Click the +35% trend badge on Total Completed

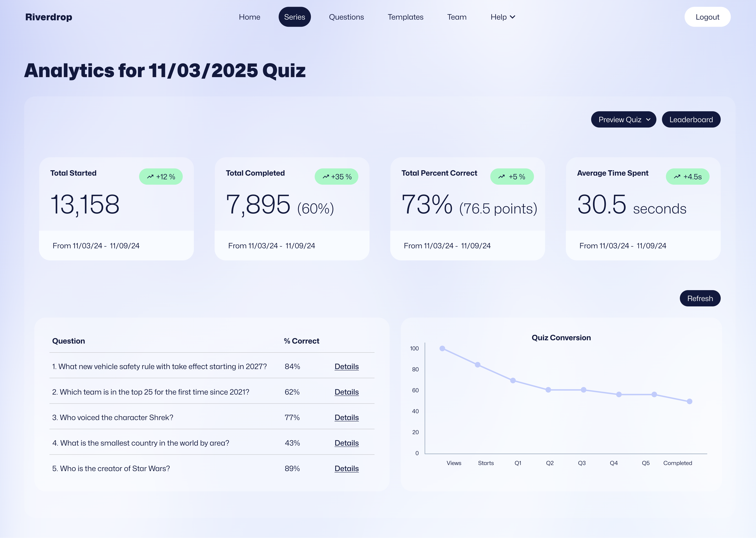click(336, 177)
